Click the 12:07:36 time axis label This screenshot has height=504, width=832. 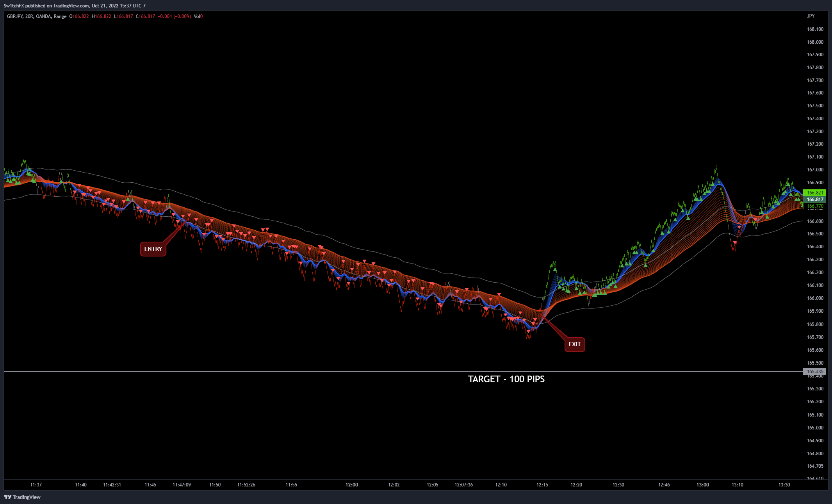(464, 485)
